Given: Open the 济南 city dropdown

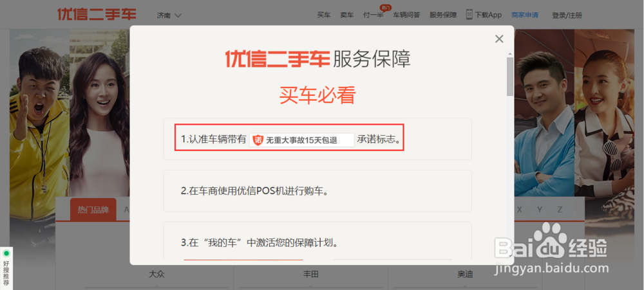Looking at the screenshot, I should tap(169, 15).
